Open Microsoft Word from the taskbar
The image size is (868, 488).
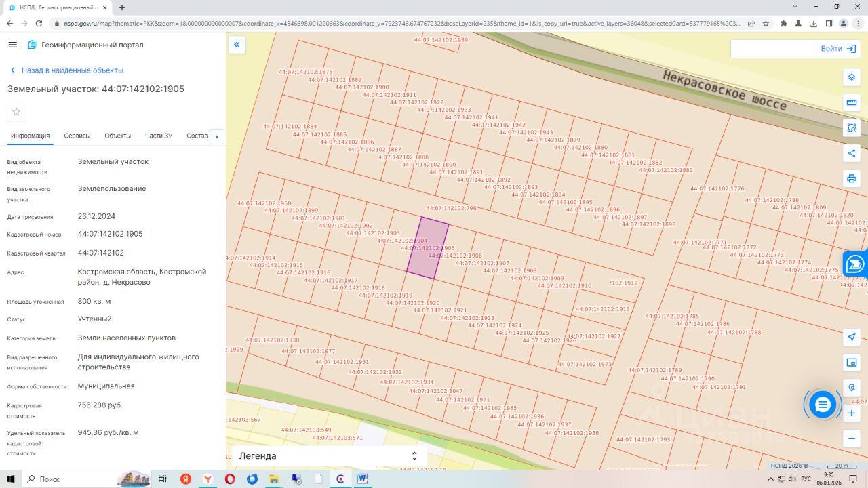click(363, 479)
